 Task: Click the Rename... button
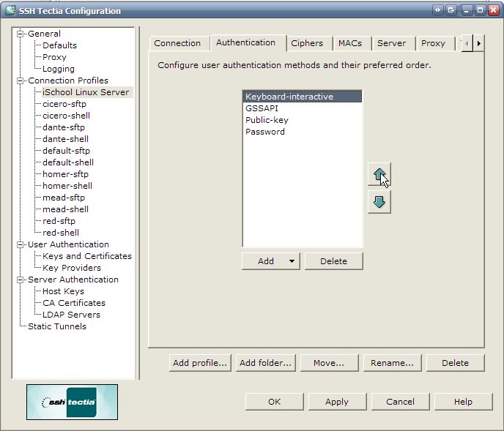tap(392, 363)
